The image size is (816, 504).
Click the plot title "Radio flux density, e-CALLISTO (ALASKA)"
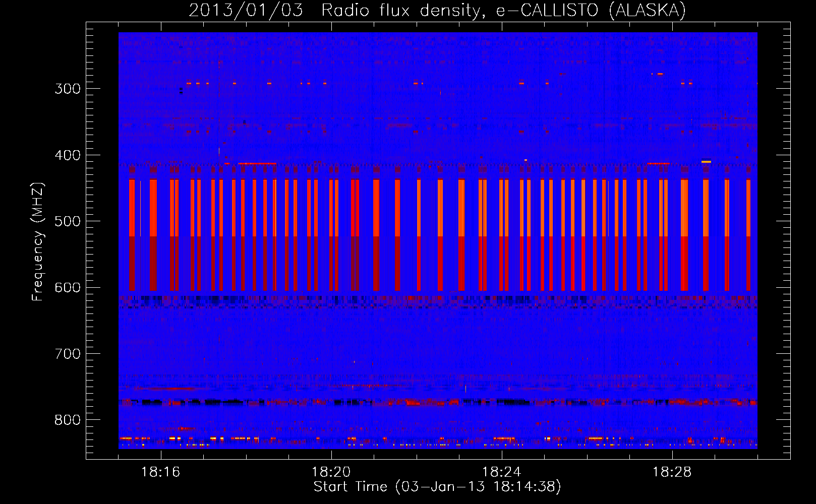503,11
